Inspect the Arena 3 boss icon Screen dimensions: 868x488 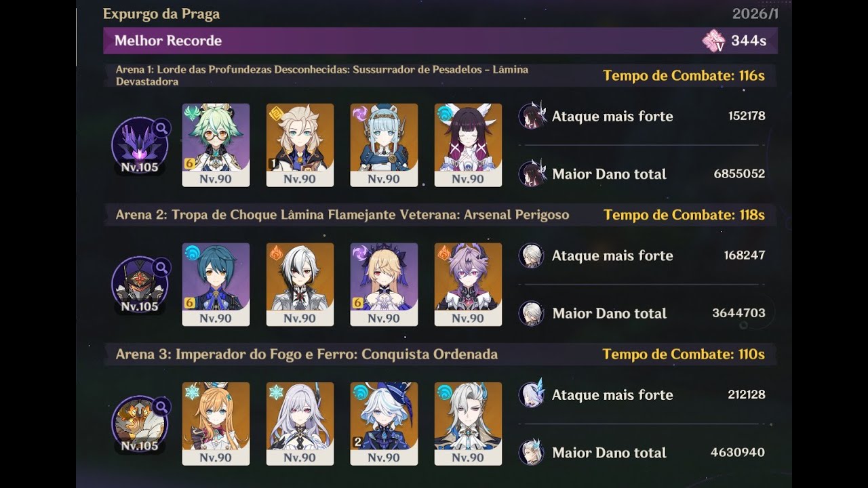(140, 425)
